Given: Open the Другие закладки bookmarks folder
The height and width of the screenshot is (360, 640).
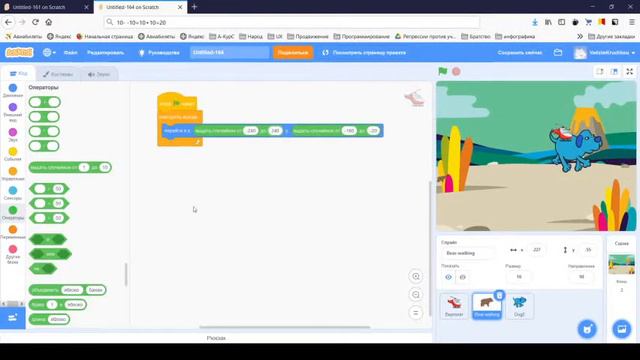Looking at the screenshot, I should click(611, 36).
